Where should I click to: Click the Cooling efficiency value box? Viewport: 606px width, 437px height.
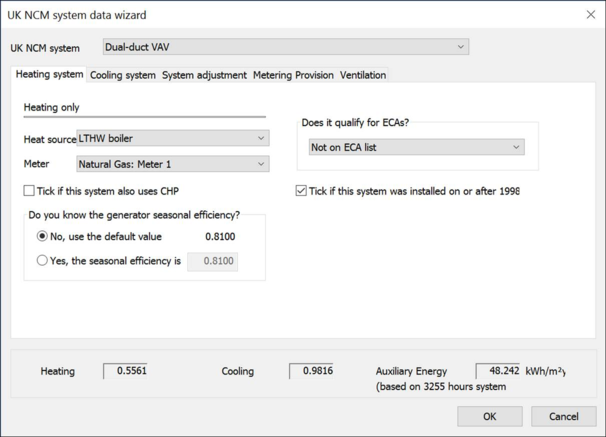point(311,371)
